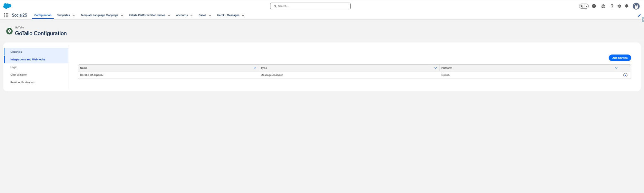The image size is (644, 193).
Task: Open the Templates tab
Action: point(63,15)
